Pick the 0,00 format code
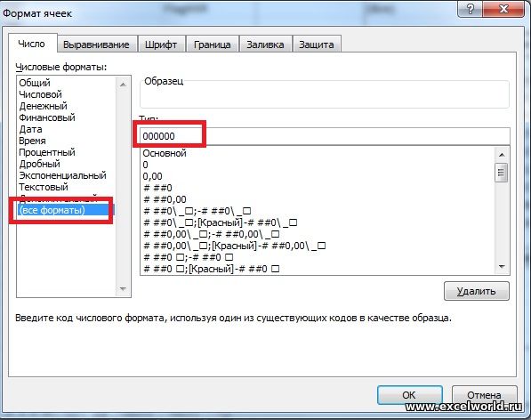The image size is (531, 420). pos(152,176)
